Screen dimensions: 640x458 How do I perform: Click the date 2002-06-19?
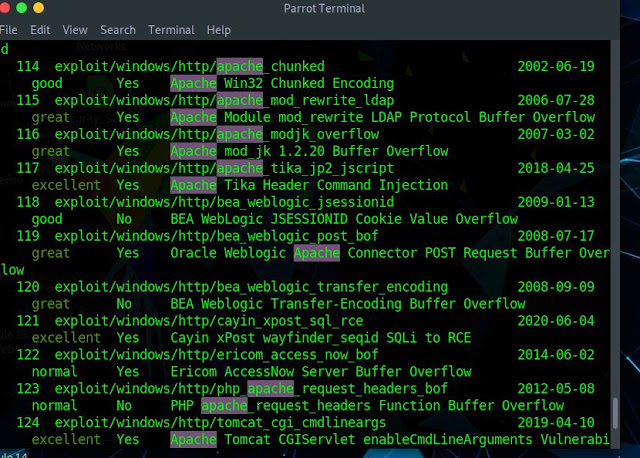556,66
